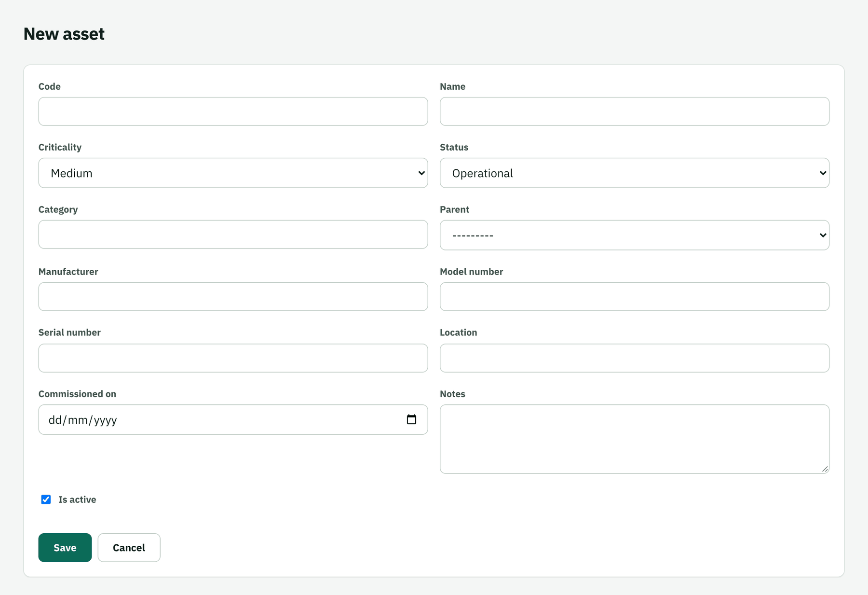Image resolution: width=868 pixels, height=595 pixels.
Task: Click the Commissioned on label
Action: 77,394
